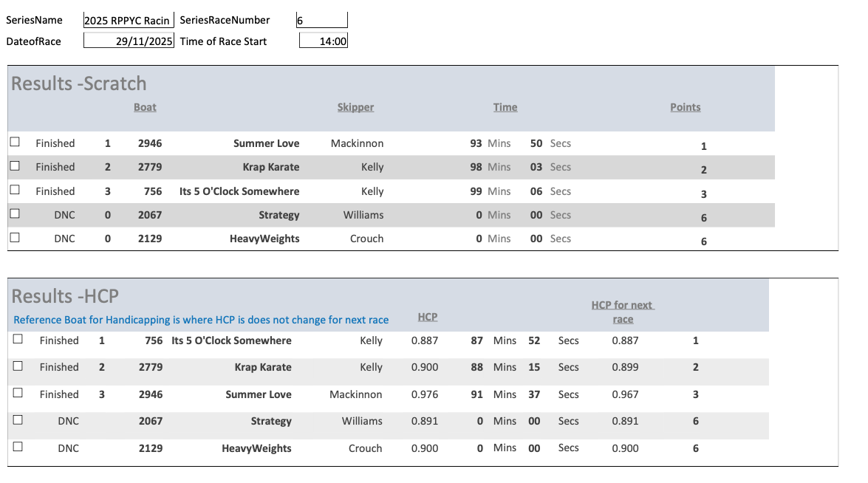Select the Time column header
The width and height of the screenshot is (868, 483).
pyautogui.click(x=505, y=107)
